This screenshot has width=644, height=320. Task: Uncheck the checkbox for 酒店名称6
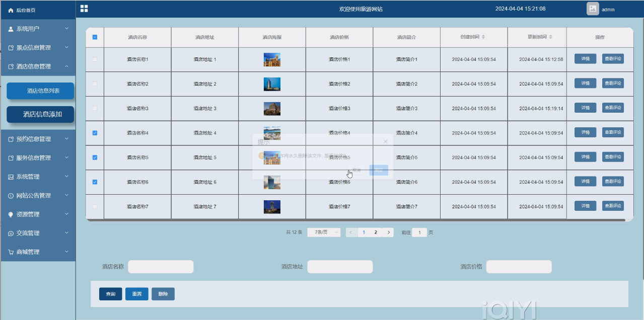tap(95, 182)
